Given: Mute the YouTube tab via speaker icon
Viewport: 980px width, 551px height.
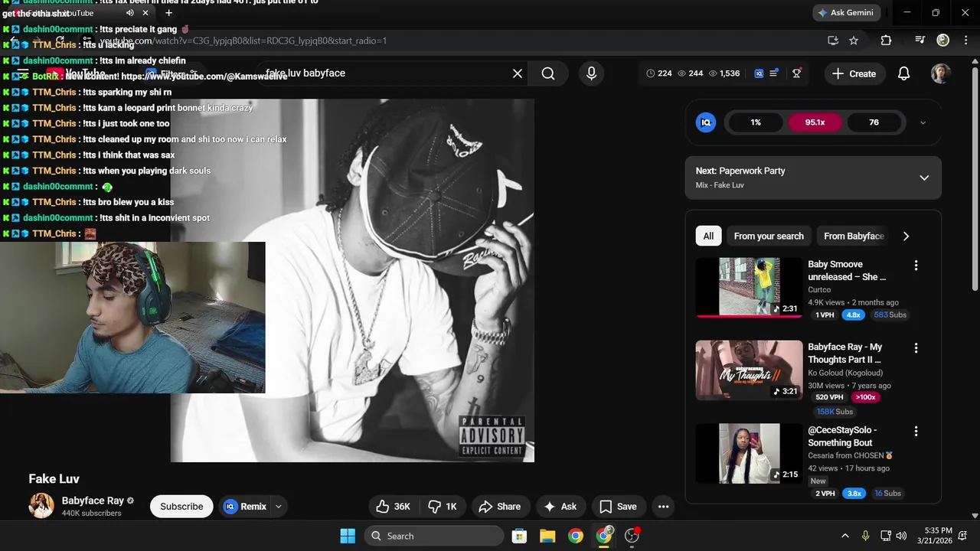Looking at the screenshot, I should pyautogui.click(x=129, y=13).
